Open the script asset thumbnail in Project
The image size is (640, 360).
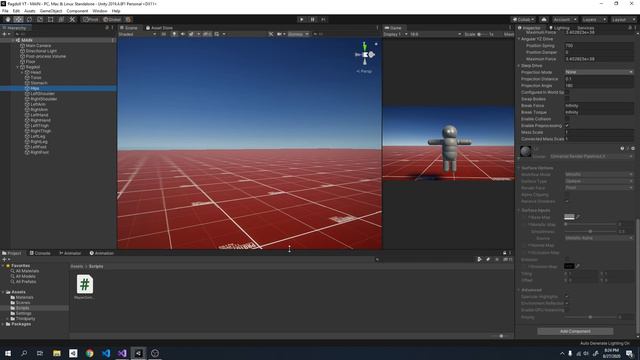84,284
